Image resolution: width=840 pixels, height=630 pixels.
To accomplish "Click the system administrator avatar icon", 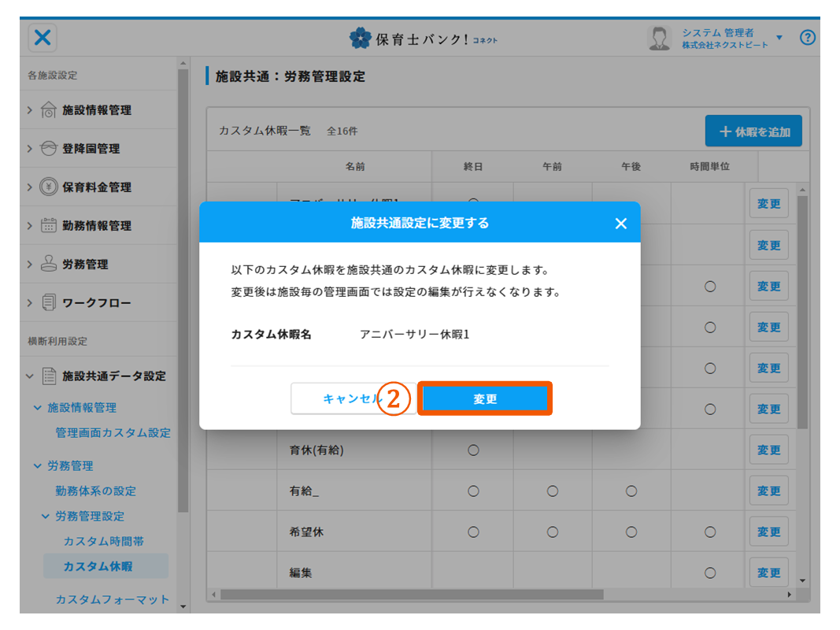I will coord(658,38).
